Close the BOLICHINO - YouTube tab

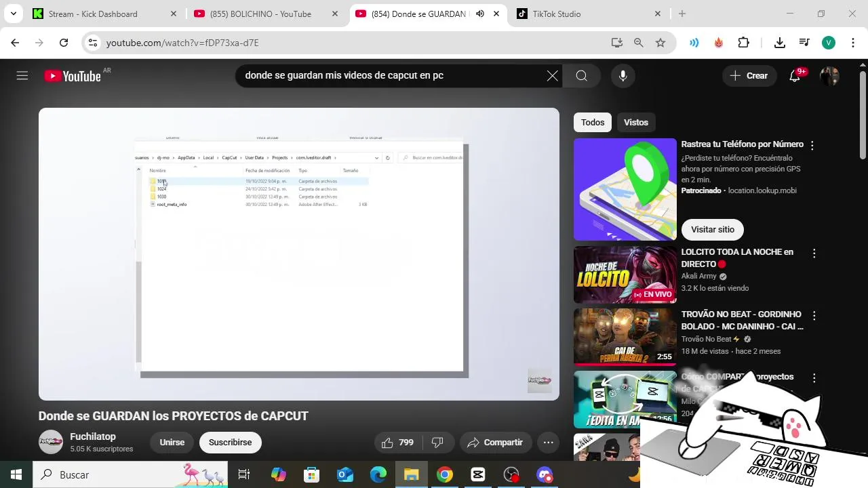pos(334,14)
